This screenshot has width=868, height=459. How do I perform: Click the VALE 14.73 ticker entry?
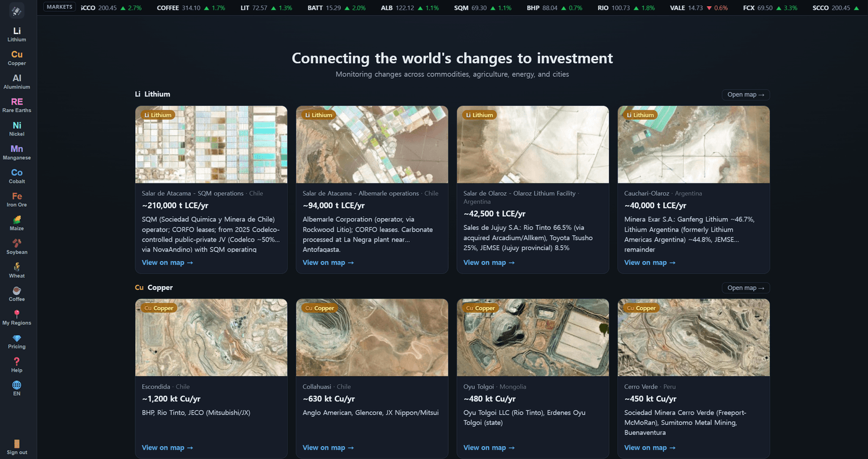699,8
